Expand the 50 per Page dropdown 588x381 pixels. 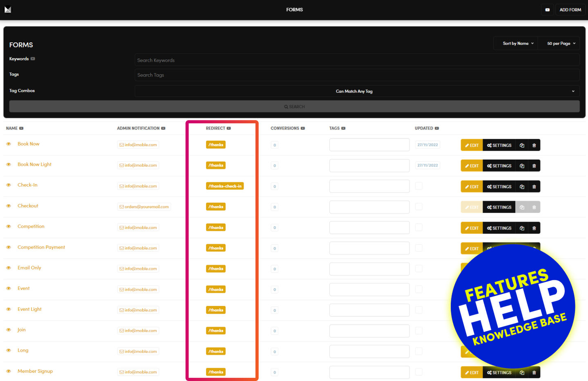tap(561, 43)
